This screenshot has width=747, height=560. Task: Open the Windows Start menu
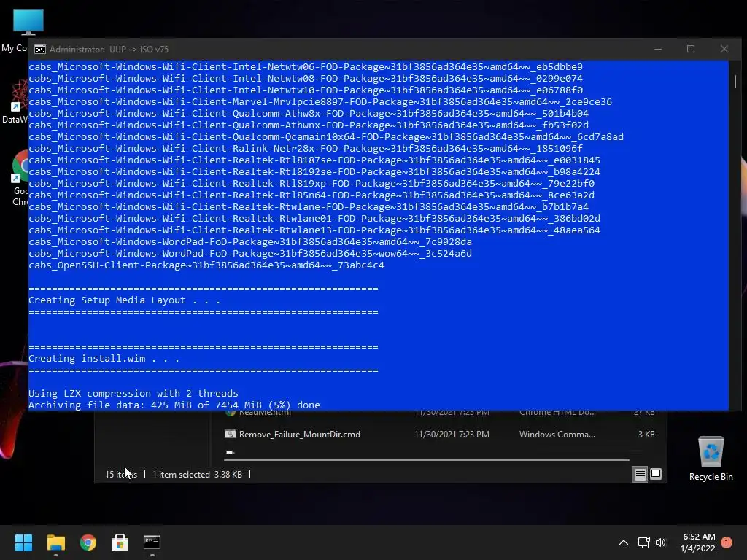coord(23,542)
